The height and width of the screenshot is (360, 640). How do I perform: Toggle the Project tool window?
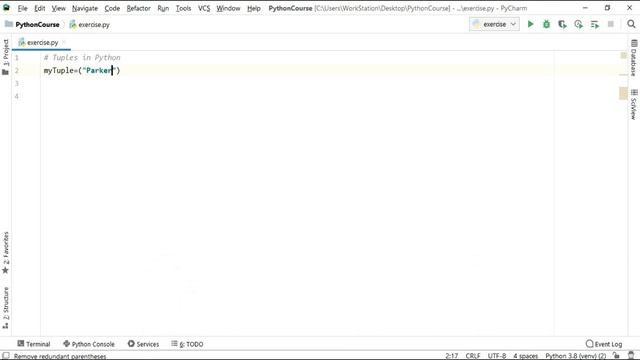click(x=6, y=52)
